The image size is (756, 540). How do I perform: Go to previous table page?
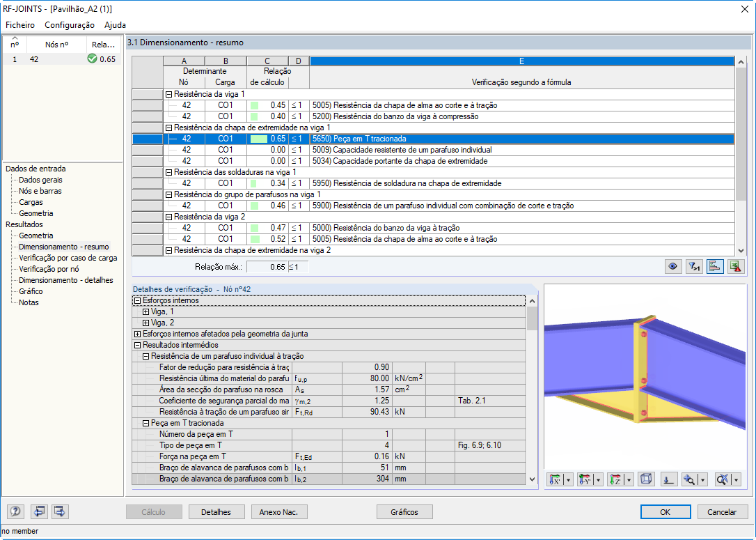[x=38, y=511]
